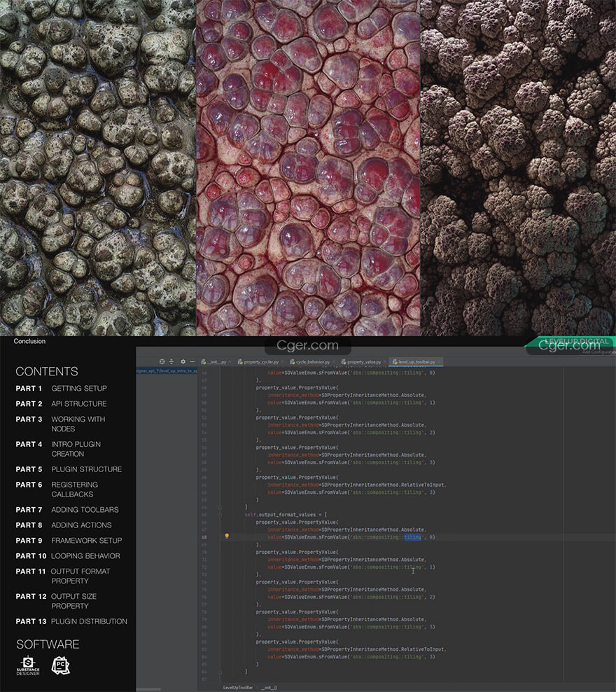Open the project panel gear settings
616x692 pixels.
pyautogui.click(x=183, y=361)
